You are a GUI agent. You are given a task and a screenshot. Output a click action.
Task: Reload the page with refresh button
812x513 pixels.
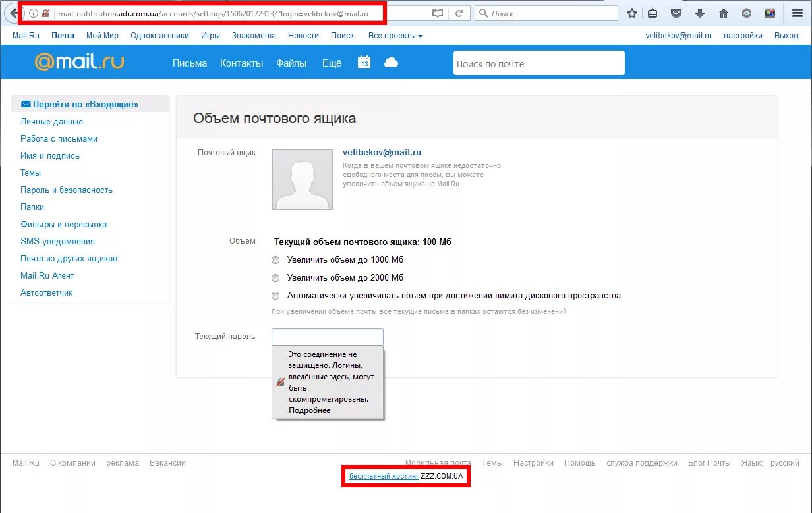click(x=459, y=13)
